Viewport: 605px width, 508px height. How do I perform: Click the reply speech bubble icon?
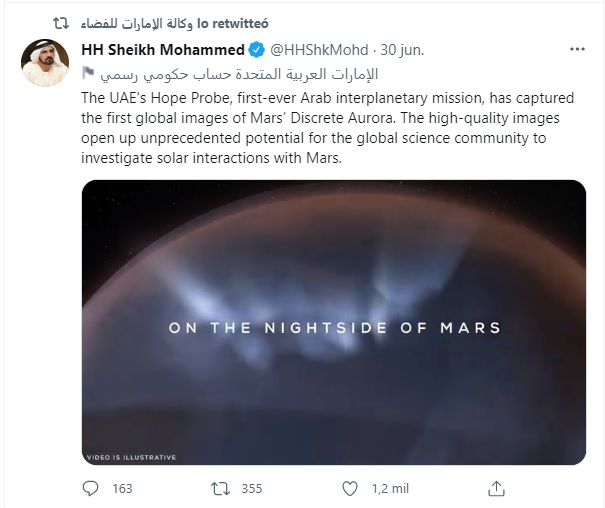click(x=91, y=489)
